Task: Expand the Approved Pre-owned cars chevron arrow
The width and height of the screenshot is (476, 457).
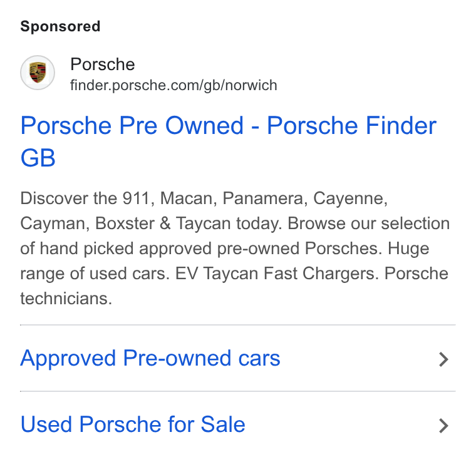Action: pyautogui.click(x=443, y=359)
